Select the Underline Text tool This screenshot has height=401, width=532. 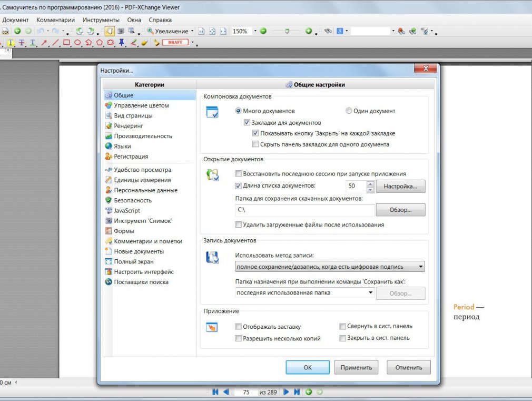click(33, 43)
